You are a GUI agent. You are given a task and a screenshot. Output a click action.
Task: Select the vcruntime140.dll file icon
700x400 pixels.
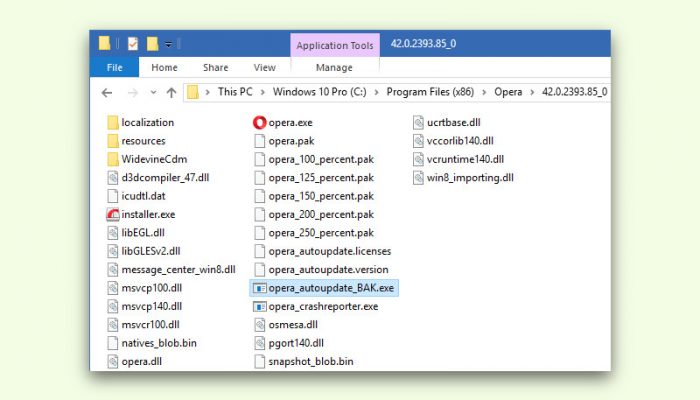point(418,159)
